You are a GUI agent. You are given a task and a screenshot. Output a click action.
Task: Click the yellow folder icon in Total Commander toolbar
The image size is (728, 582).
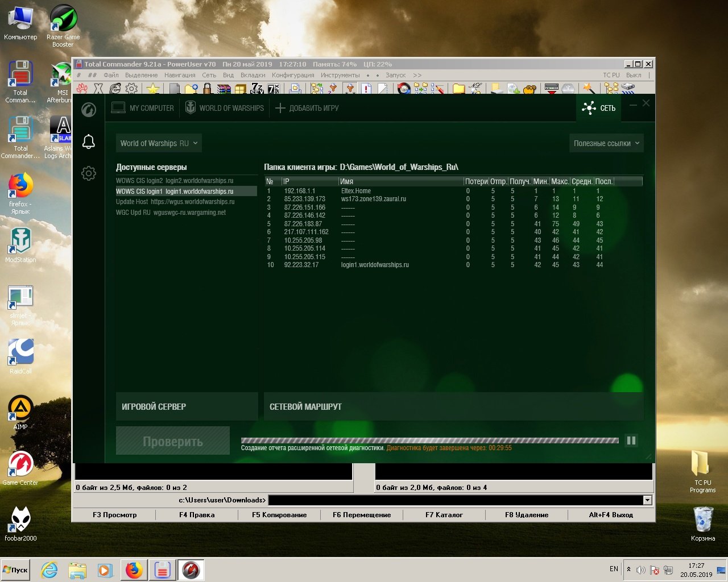coord(458,89)
